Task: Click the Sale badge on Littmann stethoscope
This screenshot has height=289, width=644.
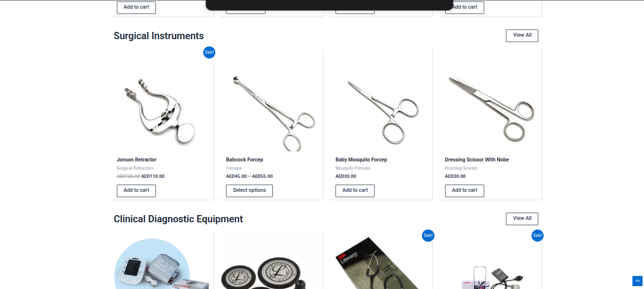Action: click(x=428, y=235)
